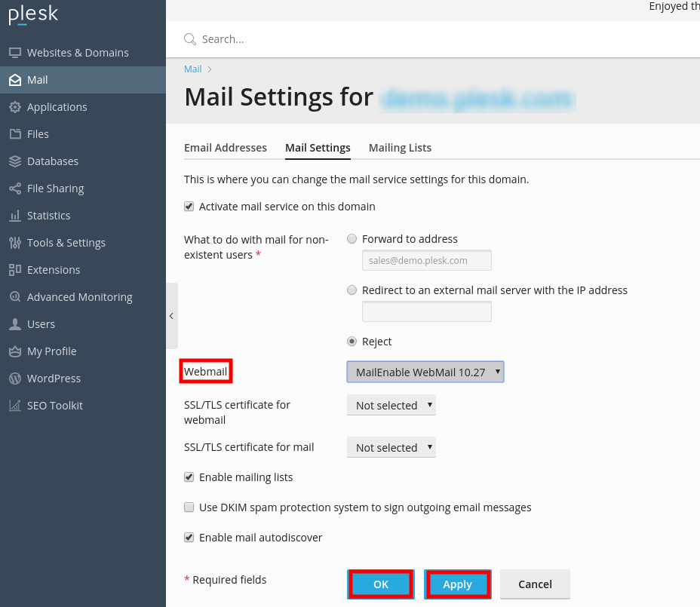
Task: Click the SEO Toolkit chart icon
Action: (x=15, y=406)
